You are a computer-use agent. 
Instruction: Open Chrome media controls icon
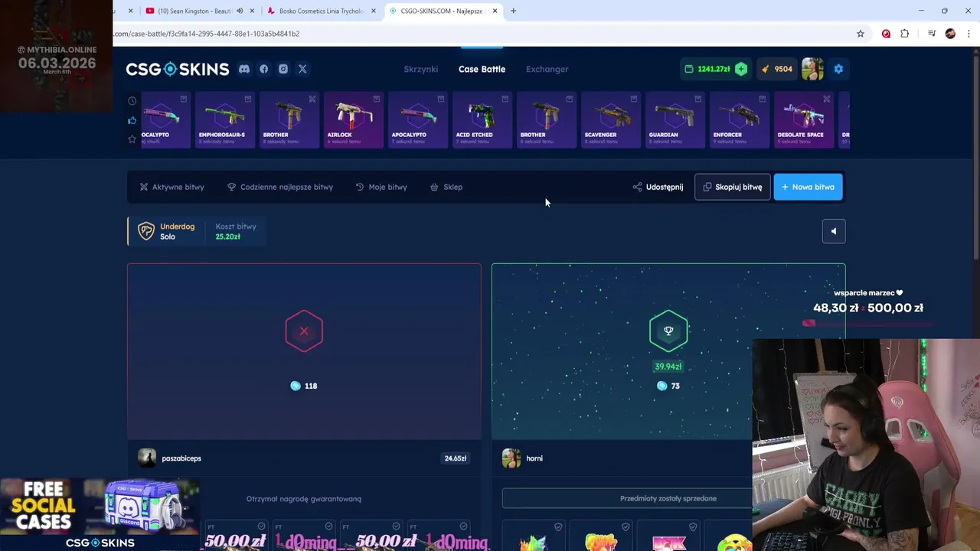932,34
